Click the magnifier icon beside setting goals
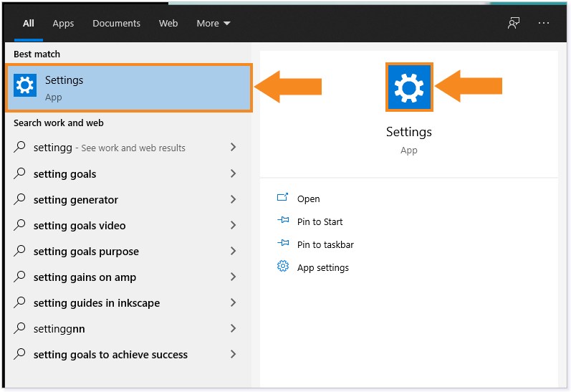Screen dimensions: 571x392 [x=19, y=173]
